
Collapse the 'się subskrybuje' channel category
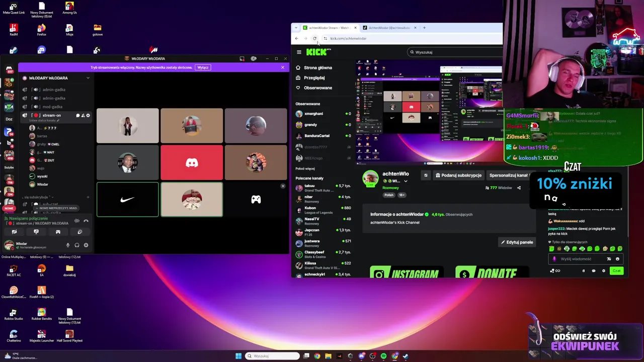[x=37, y=197]
